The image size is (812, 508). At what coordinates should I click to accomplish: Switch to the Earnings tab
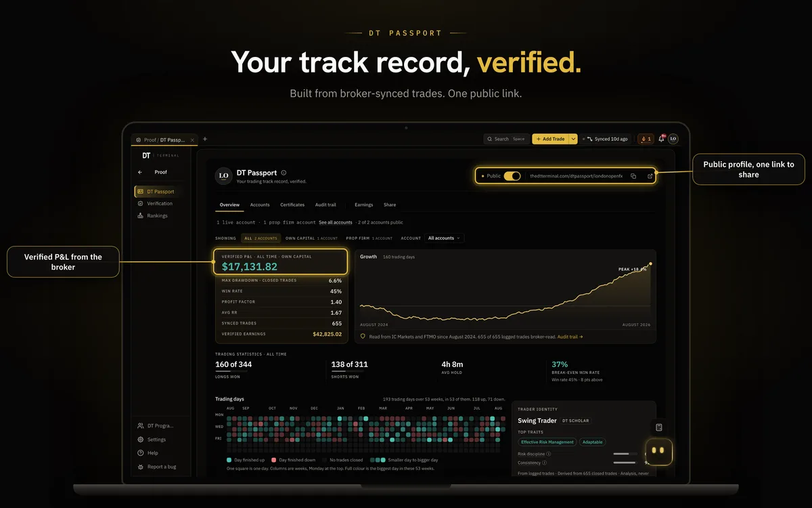tap(364, 205)
